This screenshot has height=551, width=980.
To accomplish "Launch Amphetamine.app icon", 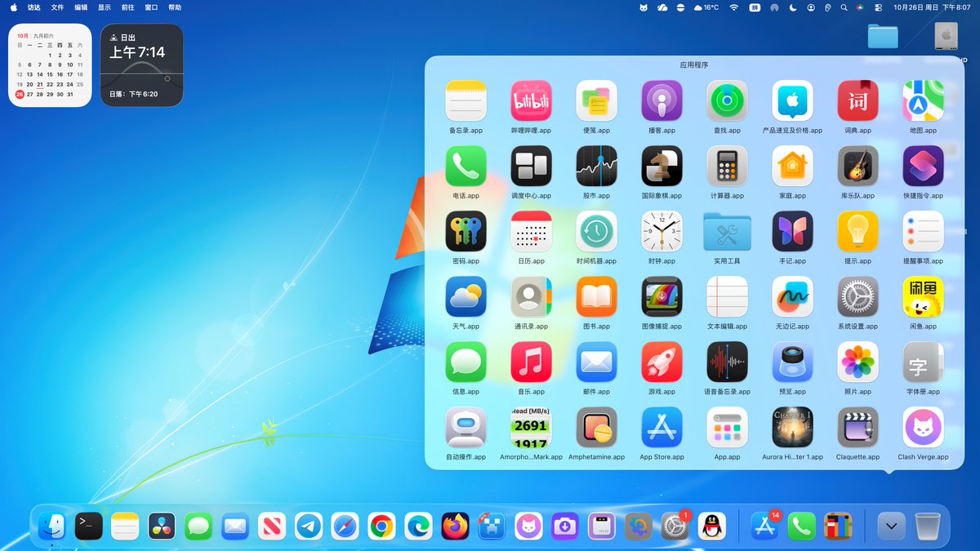I will (x=596, y=427).
